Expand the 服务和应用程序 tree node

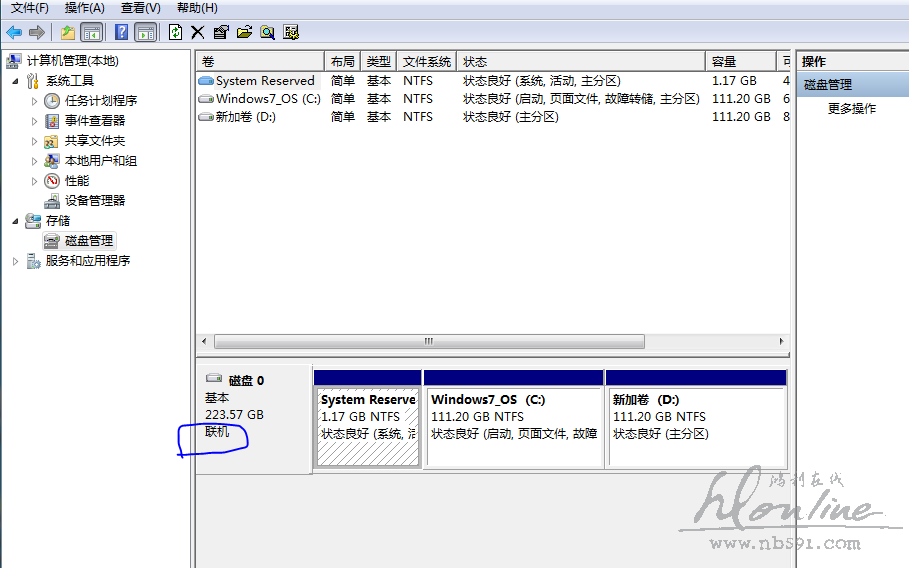point(15,261)
